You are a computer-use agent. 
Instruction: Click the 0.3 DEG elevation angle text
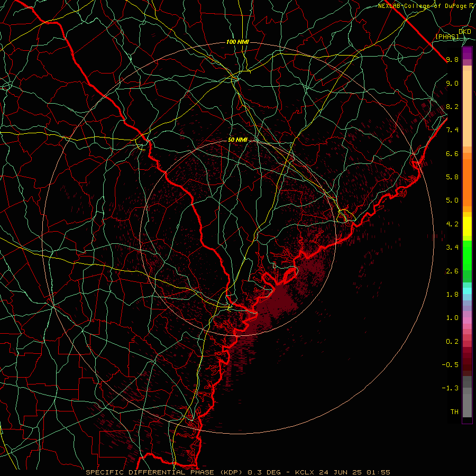(x=265, y=472)
